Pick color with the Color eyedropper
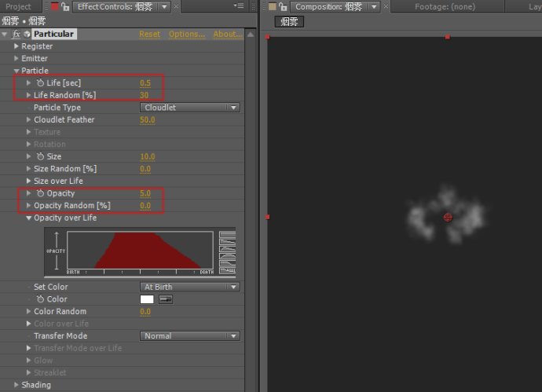542x392 pixels. pyautogui.click(x=166, y=299)
